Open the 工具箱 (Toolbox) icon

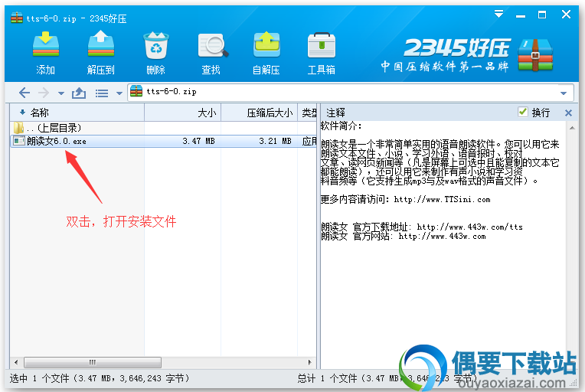click(x=322, y=45)
